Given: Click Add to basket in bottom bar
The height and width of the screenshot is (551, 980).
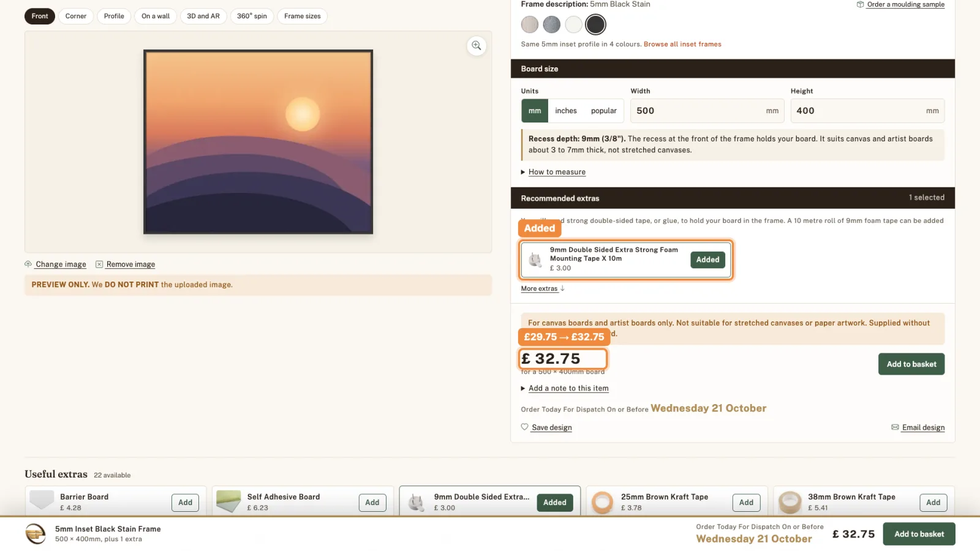Looking at the screenshot, I should point(919,534).
